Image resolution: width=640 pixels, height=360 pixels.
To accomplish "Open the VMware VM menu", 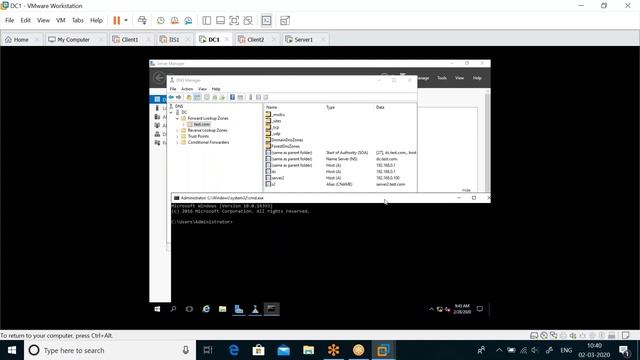I will [60, 20].
